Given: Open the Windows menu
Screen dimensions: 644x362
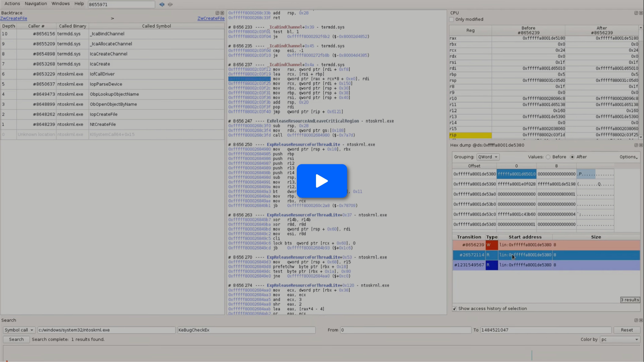Looking at the screenshot, I should pos(61,4).
